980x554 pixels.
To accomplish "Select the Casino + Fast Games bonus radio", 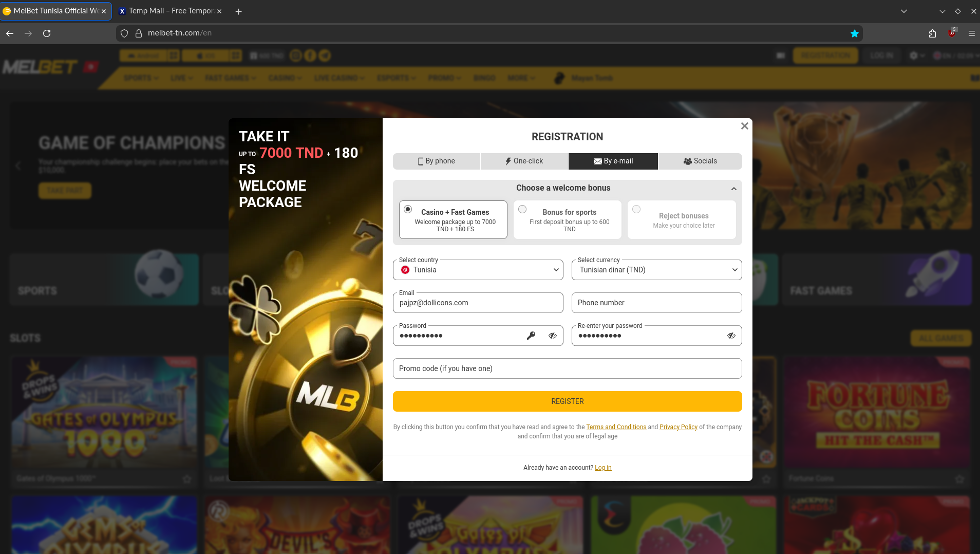I will click(408, 209).
